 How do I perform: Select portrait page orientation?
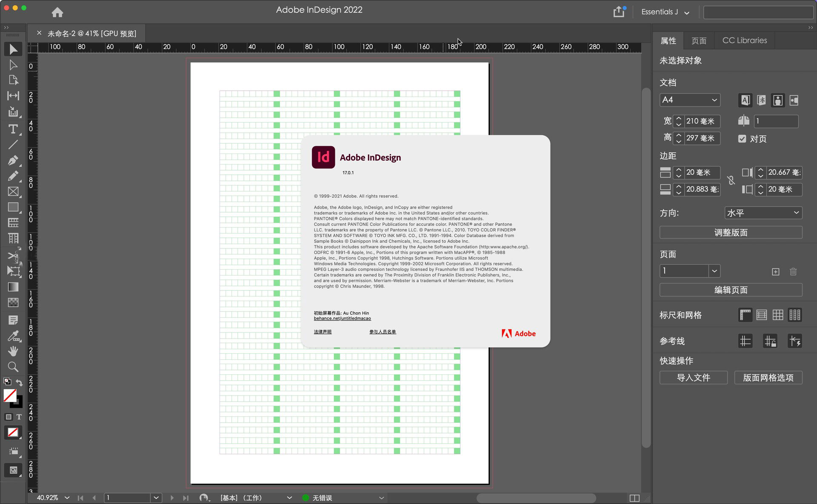pos(778,100)
